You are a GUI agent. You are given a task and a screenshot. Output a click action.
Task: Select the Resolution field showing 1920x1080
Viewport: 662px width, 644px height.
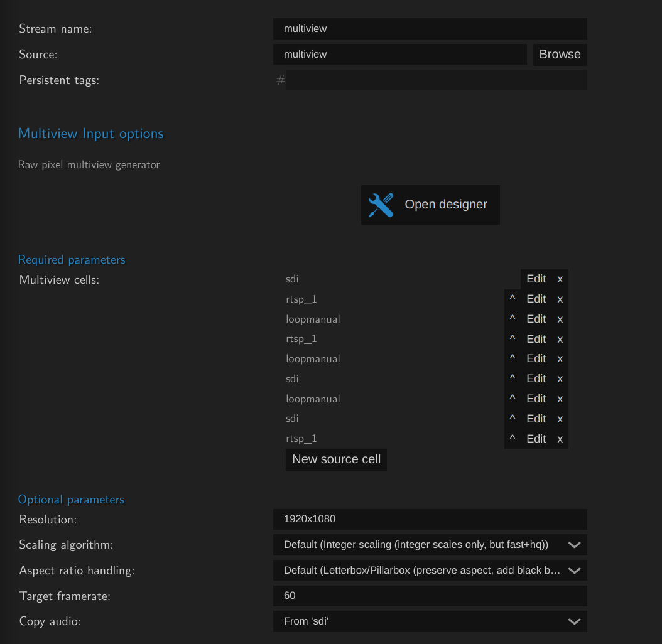pyautogui.click(x=430, y=519)
